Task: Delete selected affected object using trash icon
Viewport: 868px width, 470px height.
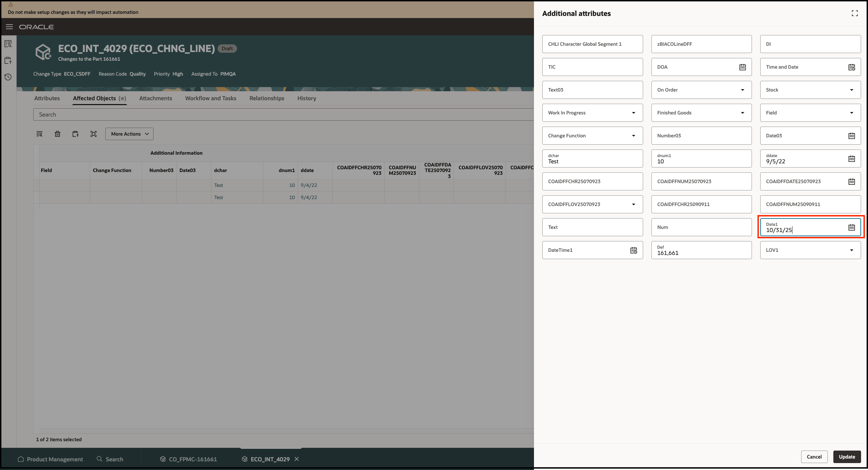Action: pos(58,134)
